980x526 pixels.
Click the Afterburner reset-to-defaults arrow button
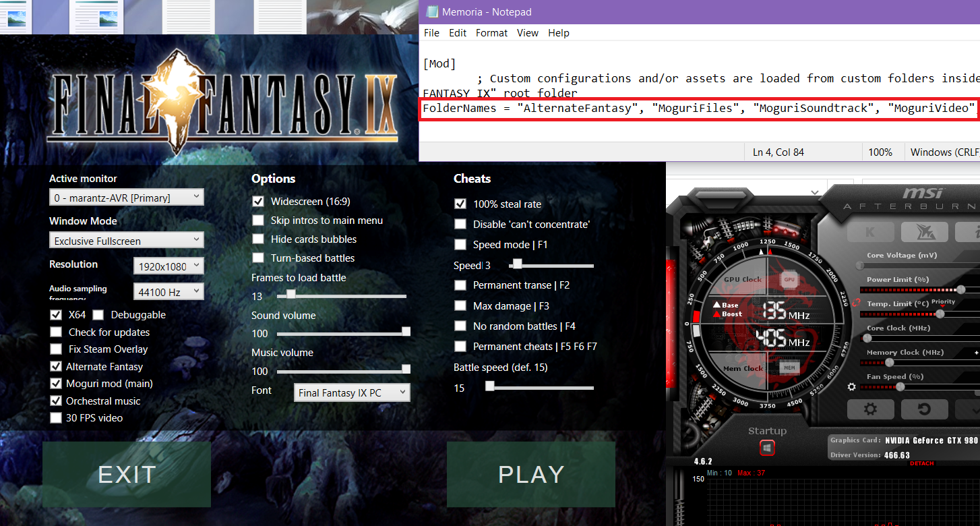[x=925, y=409]
